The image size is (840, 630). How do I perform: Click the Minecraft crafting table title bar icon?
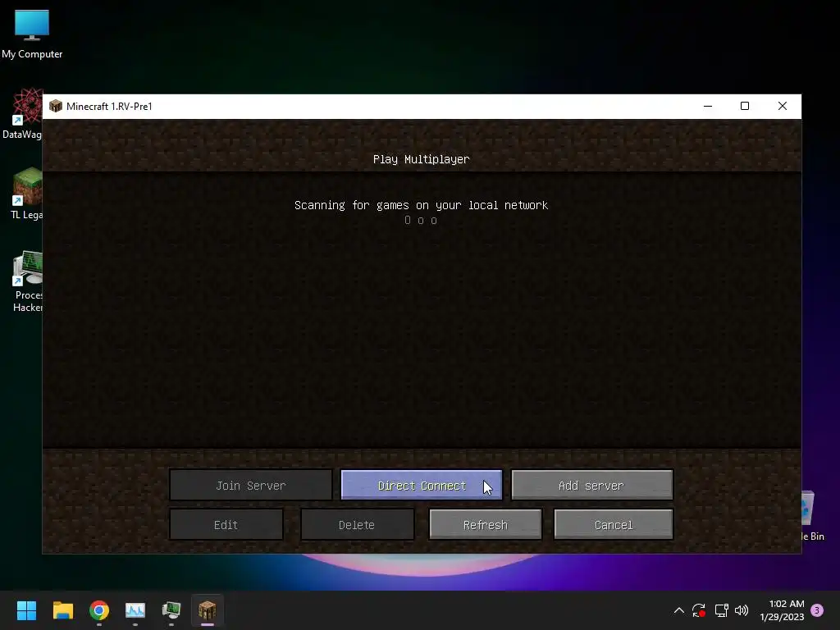[56, 106]
